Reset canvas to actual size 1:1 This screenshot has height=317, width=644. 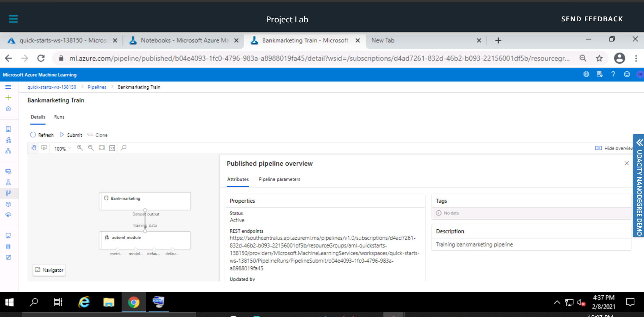[x=112, y=148]
